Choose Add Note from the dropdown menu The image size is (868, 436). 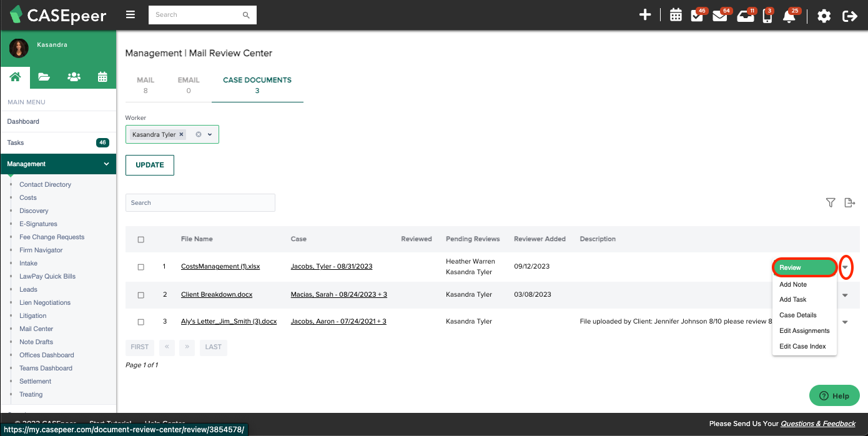click(x=804, y=284)
